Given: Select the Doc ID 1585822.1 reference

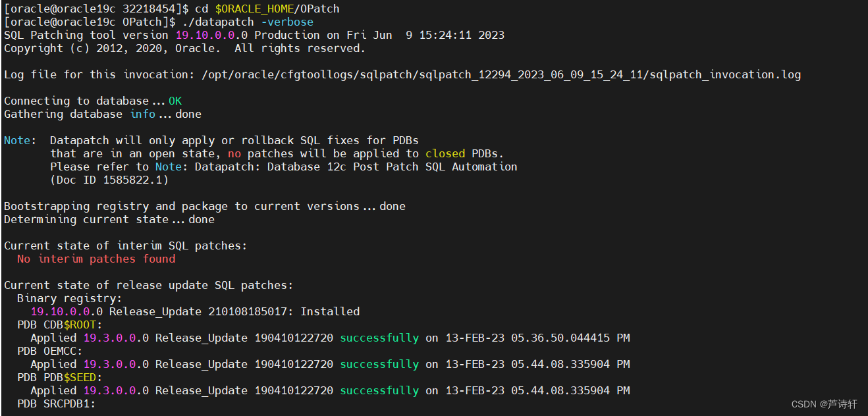Looking at the screenshot, I should (109, 179).
